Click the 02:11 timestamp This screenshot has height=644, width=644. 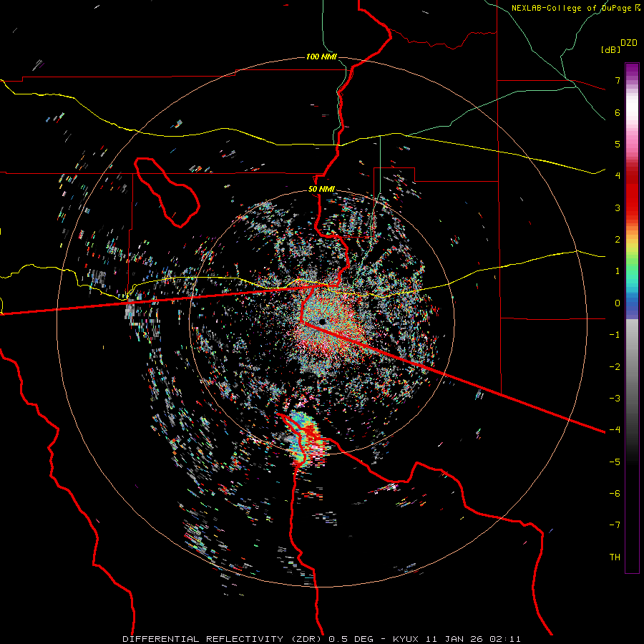pyautogui.click(x=505, y=639)
